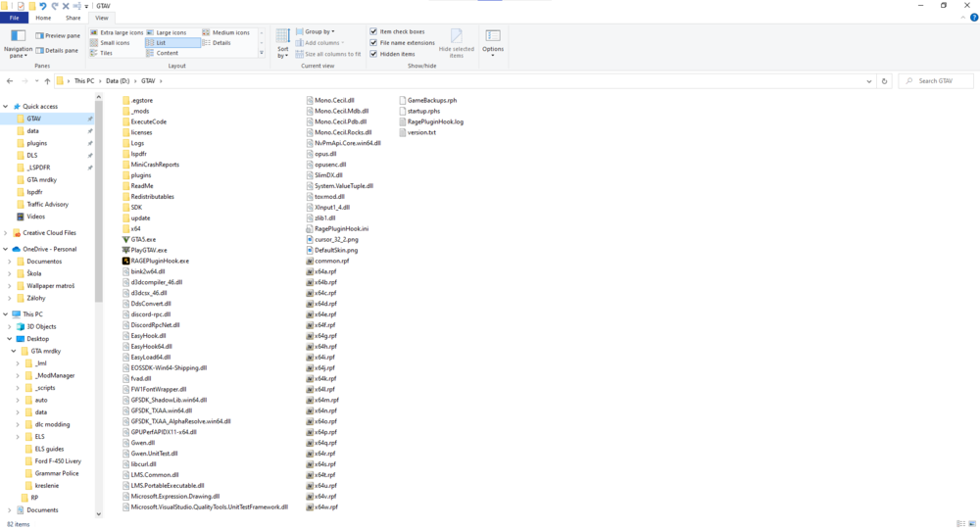Toggle Item check boxes option
980x530 pixels.
point(397,32)
